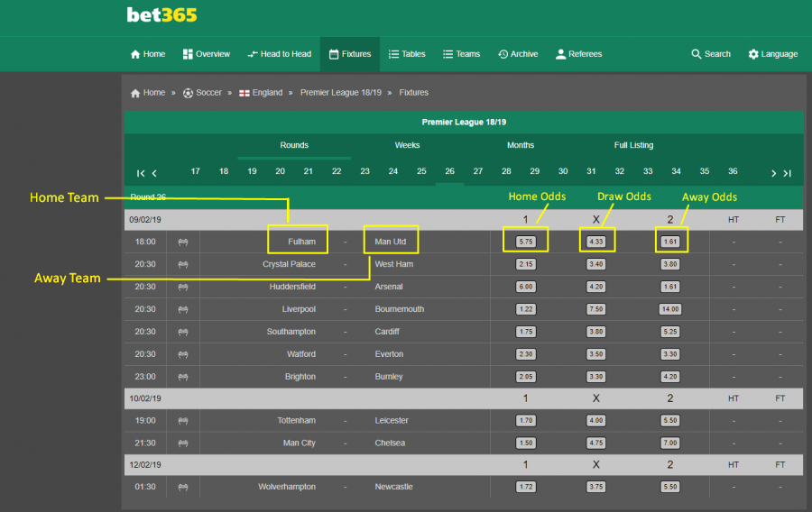Click Crystal Palace match head-to-head icon
The image size is (812, 512).
(183, 264)
